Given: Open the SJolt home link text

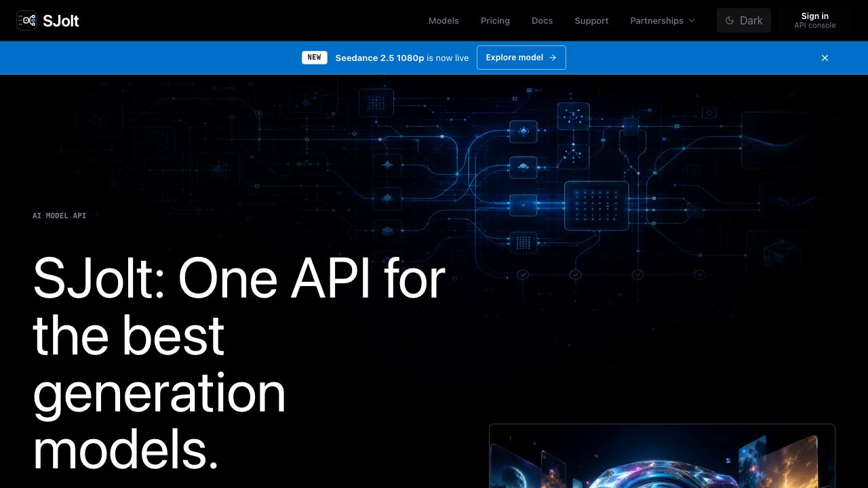Looking at the screenshot, I should pyautogui.click(x=61, y=20).
